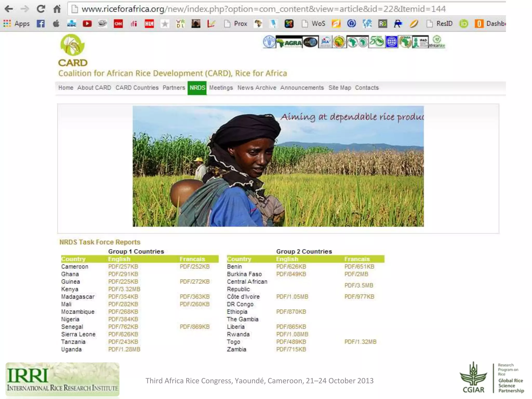Click the JICA partner logo

click(325, 42)
